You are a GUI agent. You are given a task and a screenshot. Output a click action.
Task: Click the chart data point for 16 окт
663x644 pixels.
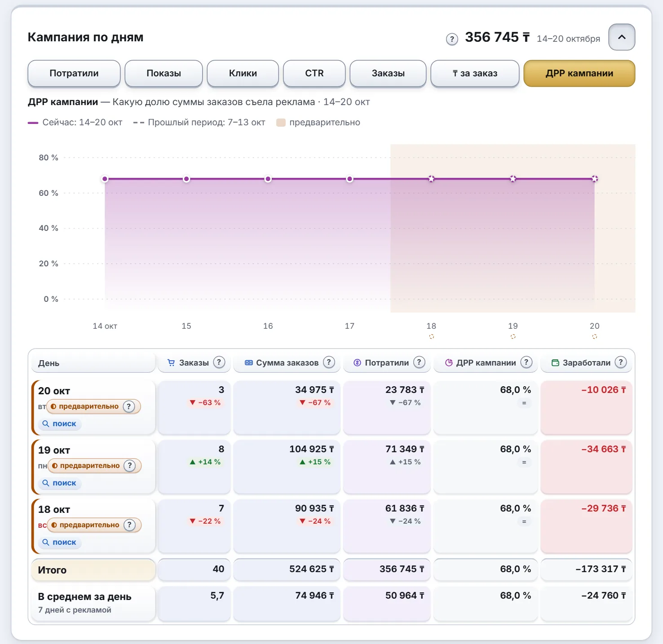(268, 179)
